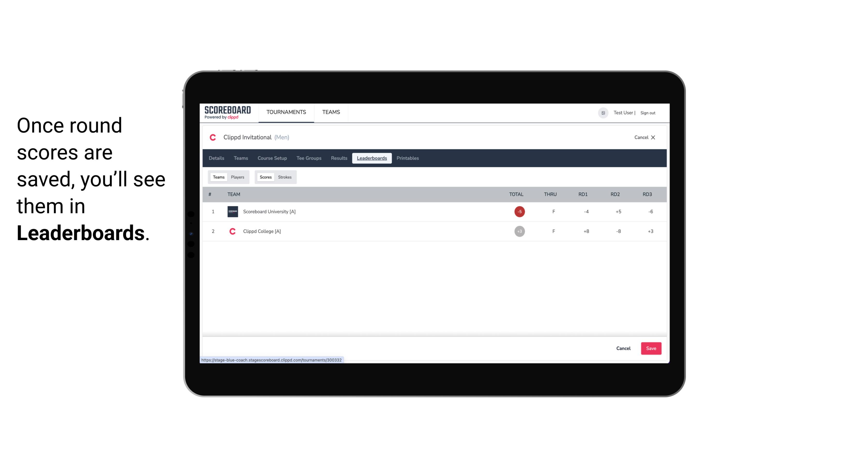The image size is (868, 467).
Task: Open the Results tab
Action: point(338,158)
